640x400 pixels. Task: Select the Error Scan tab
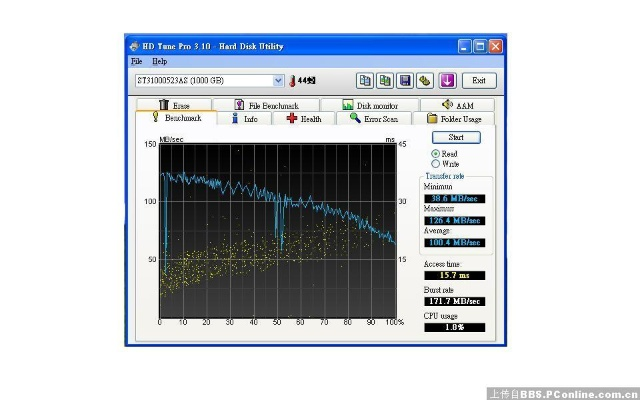[372, 118]
